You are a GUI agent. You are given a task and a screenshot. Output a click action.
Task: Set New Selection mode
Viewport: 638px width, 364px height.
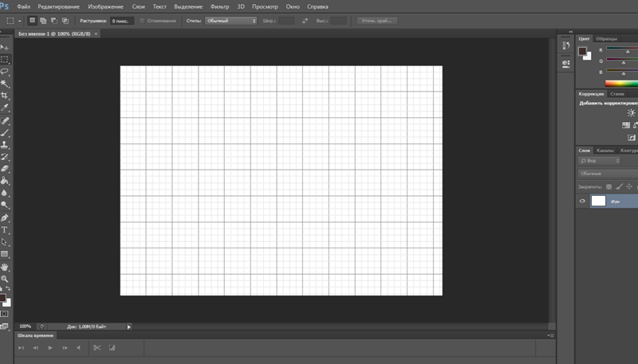pos(32,21)
